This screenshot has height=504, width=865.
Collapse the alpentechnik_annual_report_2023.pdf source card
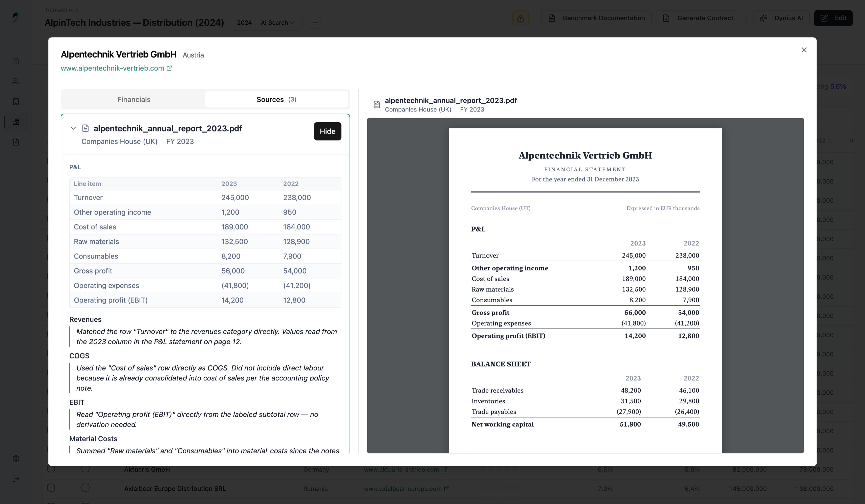pos(73,128)
